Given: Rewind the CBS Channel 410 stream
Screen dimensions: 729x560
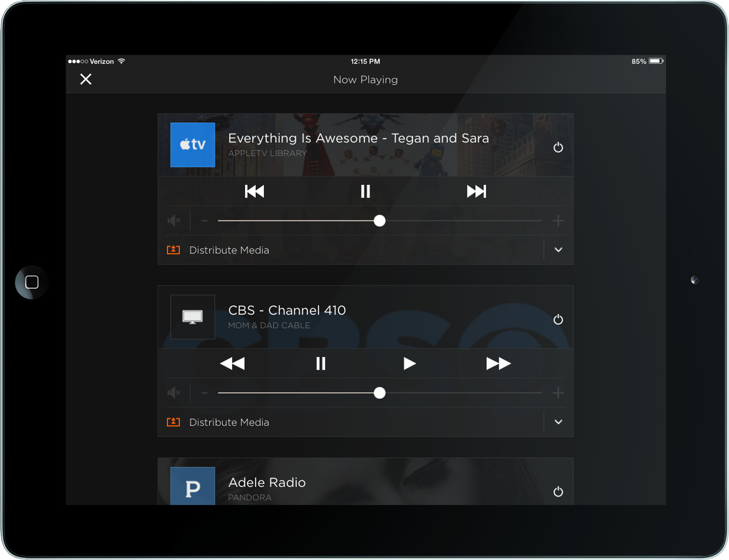Looking at the screenshot, I should (x=232, y=364).
